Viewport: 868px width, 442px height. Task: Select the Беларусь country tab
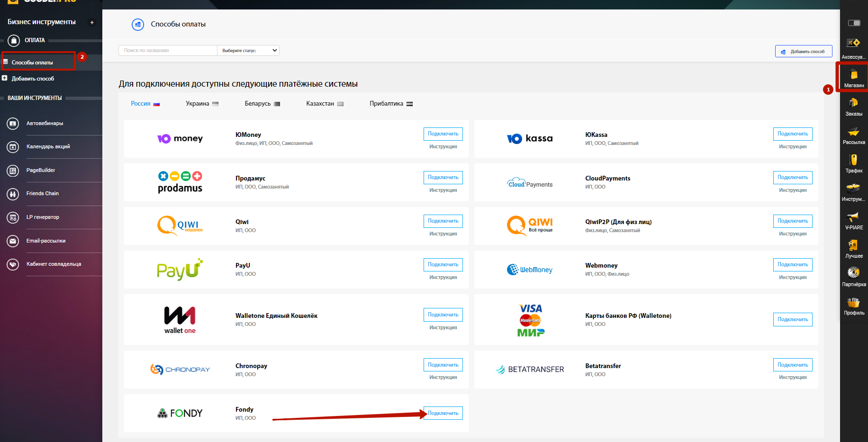click(262, 104)
